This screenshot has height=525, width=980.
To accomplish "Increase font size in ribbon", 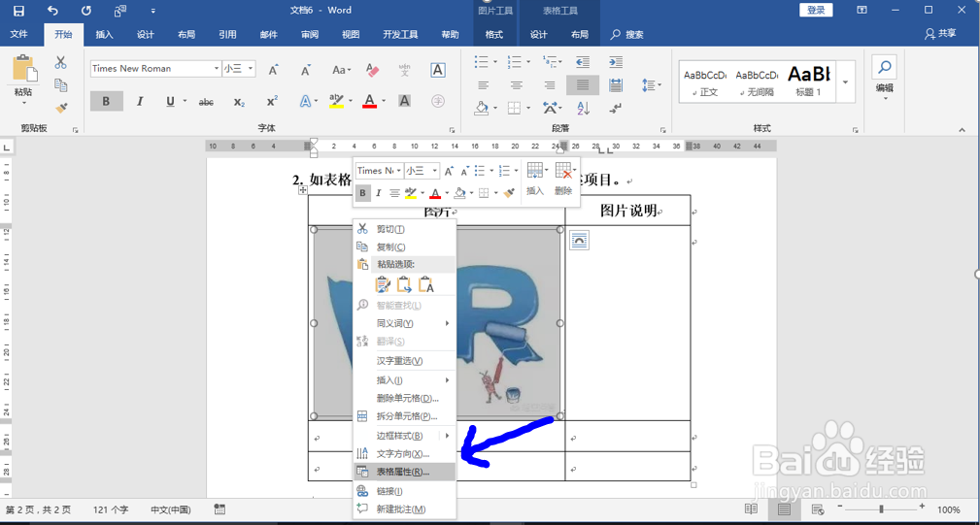I will (x=273, y=70).
